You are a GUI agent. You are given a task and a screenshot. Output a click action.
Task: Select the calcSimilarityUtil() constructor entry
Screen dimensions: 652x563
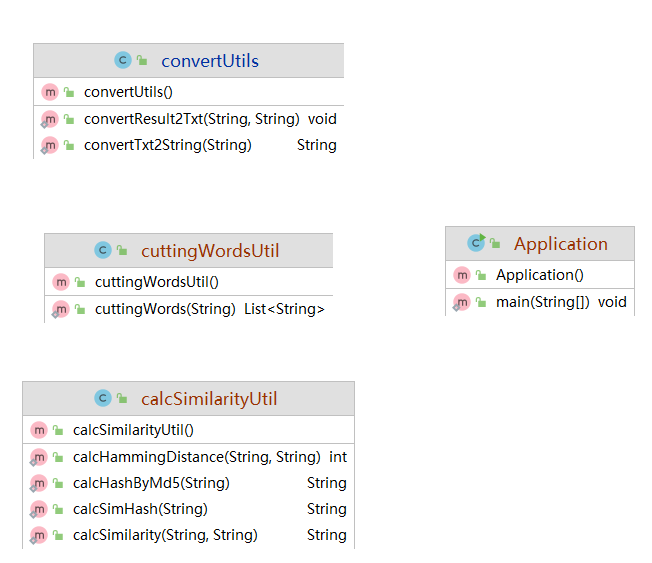point(133,430)
